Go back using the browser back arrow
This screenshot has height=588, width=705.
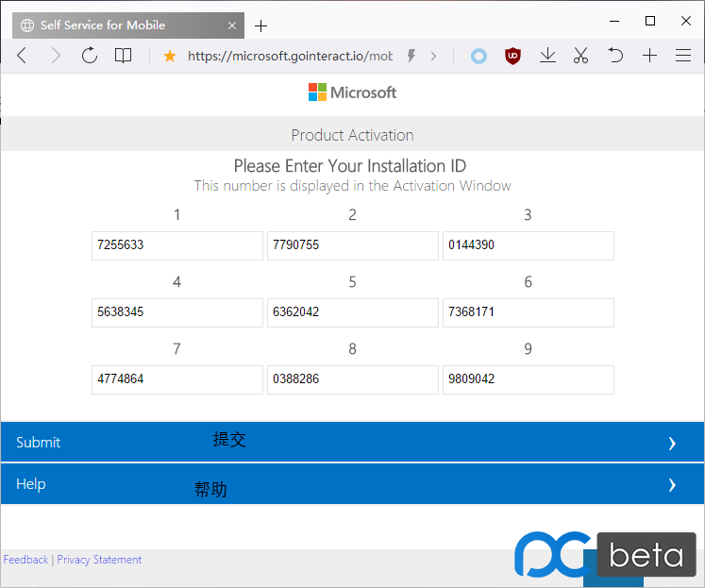(22, 56)
